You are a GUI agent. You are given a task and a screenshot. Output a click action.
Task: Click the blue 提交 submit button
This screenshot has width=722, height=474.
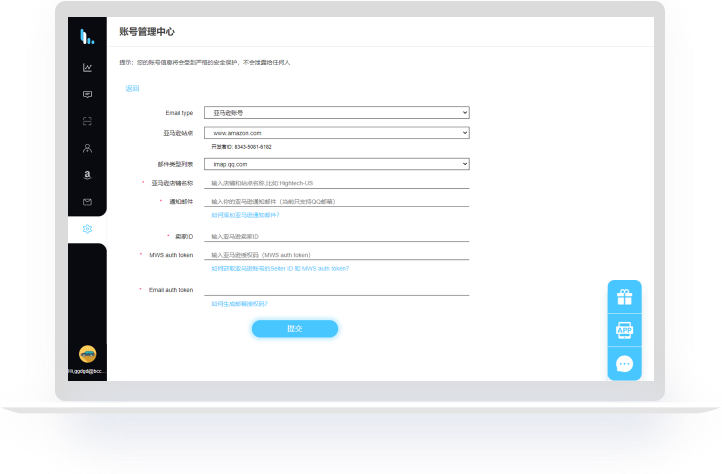coord(295,328)
